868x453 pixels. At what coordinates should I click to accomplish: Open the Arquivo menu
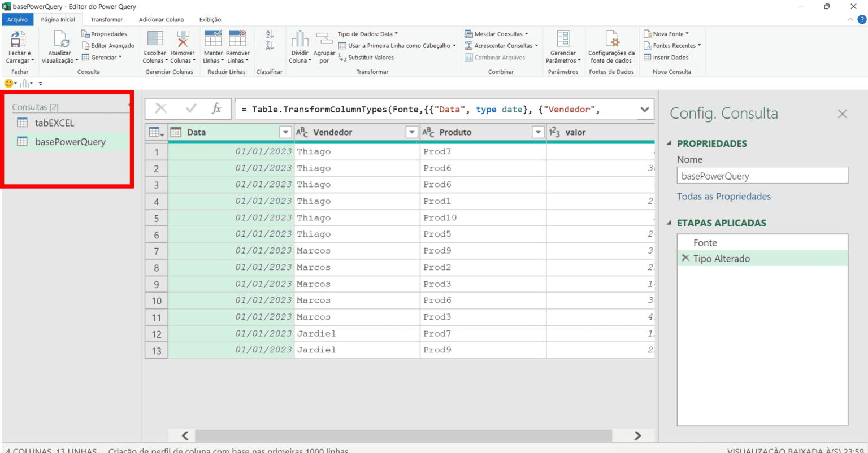pos(17,19)
